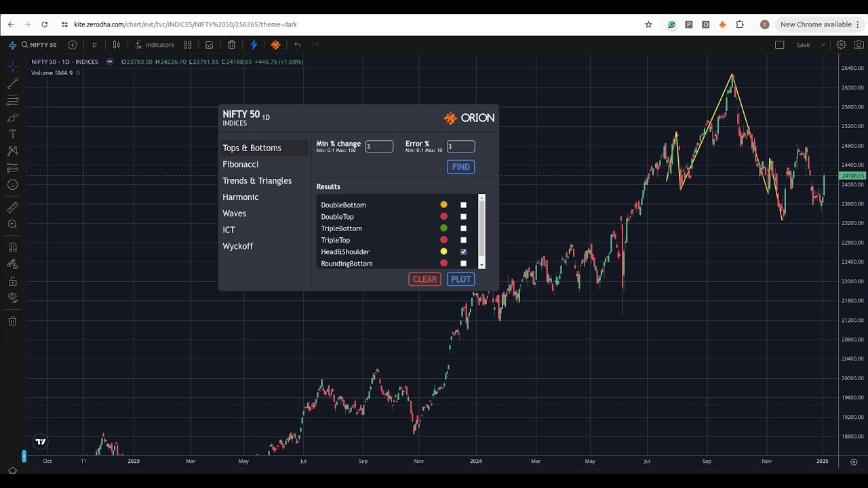The width and height of the screenshot is (868, 488).
Task: Click the fullscreen layout square icon
Action: 780,45
